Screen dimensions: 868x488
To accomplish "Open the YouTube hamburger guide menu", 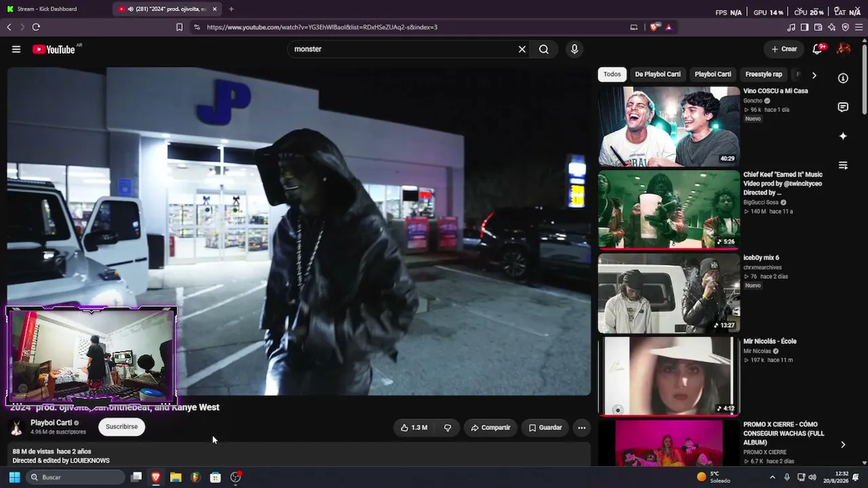I will (16, 49).
